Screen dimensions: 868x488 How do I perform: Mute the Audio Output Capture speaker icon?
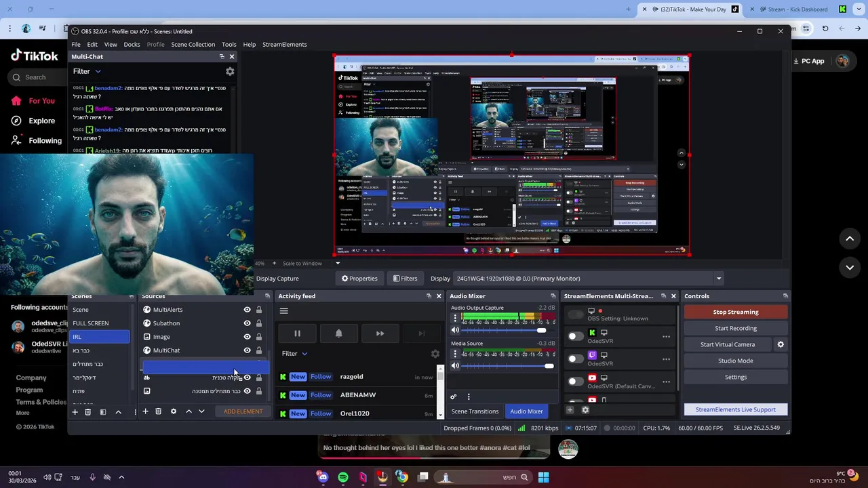[455, 330]
